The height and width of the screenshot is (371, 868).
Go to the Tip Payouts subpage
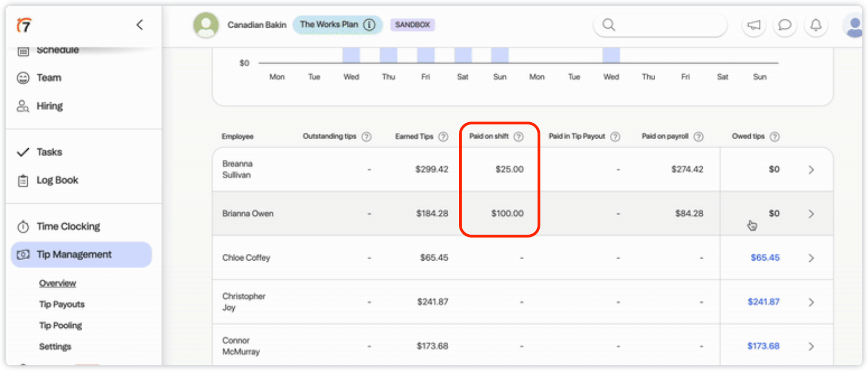pos(62,304)
